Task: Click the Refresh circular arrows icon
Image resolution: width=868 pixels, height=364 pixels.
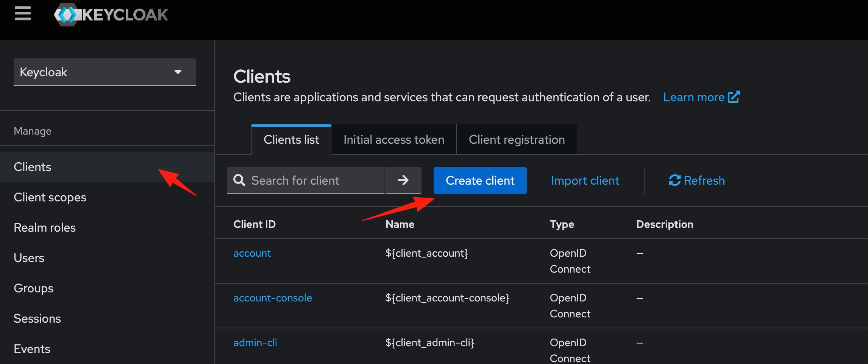Action: click(674, 180)
